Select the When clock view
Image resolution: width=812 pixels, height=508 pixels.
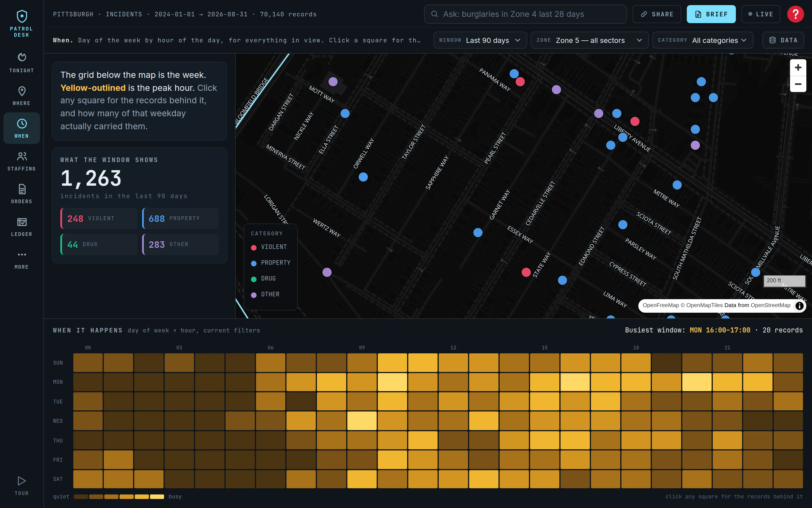coord(21,128)
